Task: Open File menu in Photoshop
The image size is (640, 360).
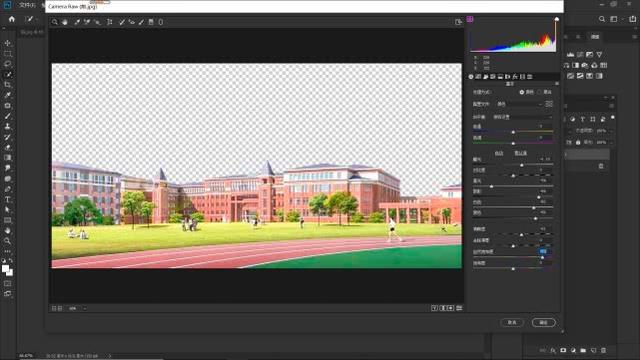Action: [x=27, y=5]
